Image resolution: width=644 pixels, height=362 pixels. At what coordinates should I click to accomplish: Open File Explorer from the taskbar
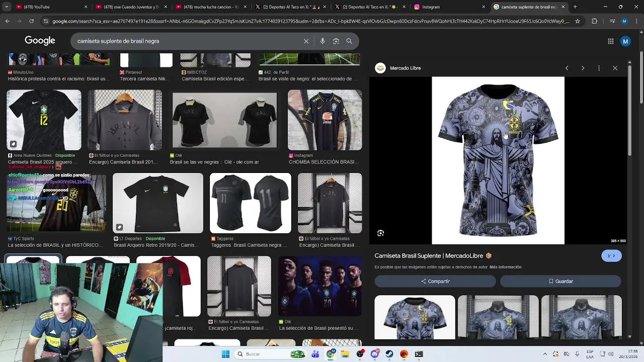tap(345, 354)
